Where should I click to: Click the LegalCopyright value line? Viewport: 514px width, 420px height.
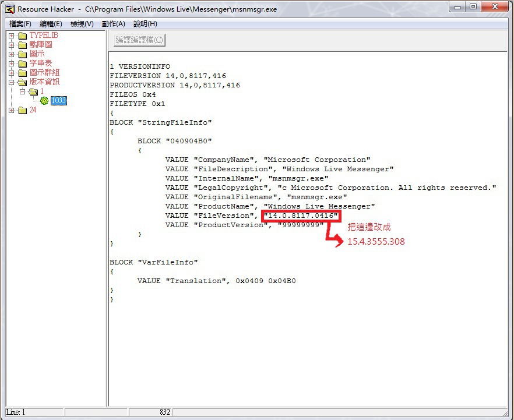(331, 188)
